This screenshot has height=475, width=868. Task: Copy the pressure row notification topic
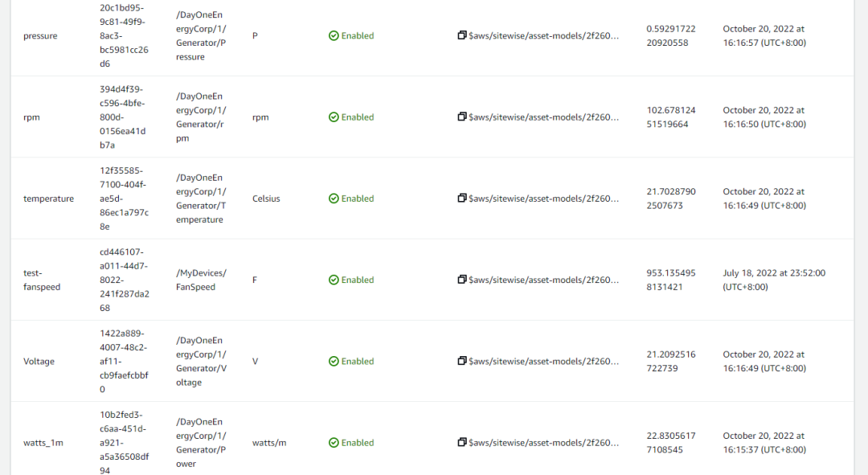point(462,36)
